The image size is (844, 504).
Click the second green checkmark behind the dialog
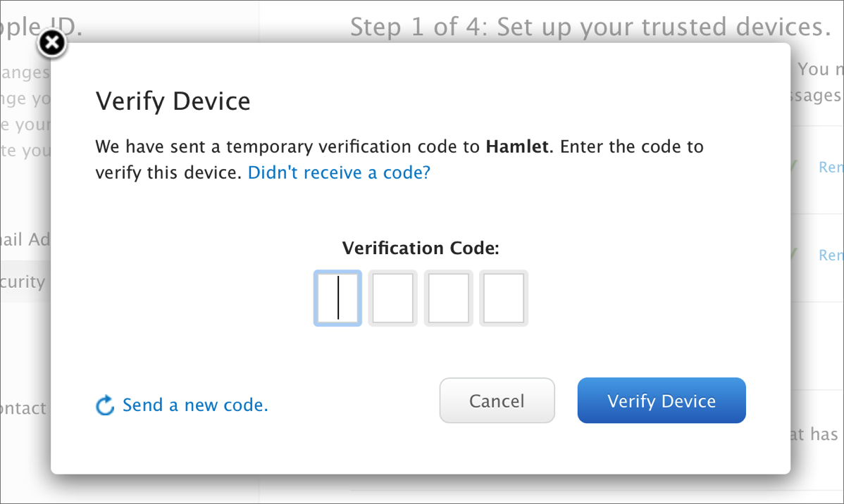coord(794,254)
